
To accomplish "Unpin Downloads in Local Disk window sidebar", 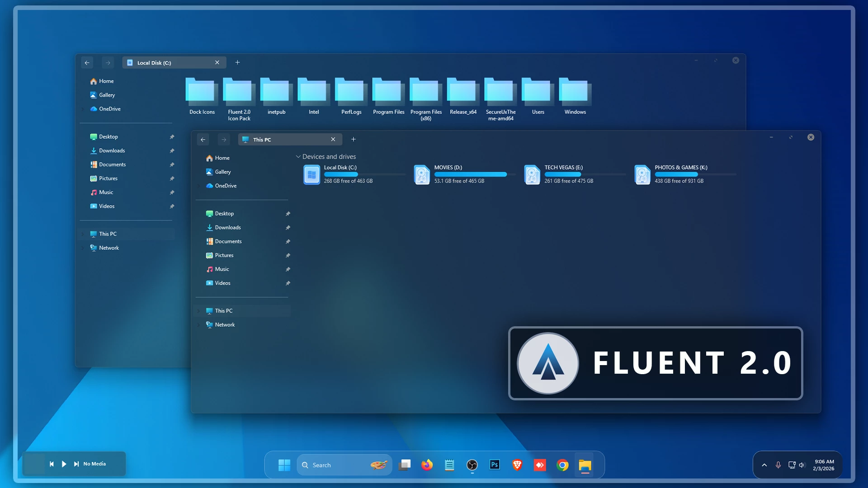I will pos(172,151).
